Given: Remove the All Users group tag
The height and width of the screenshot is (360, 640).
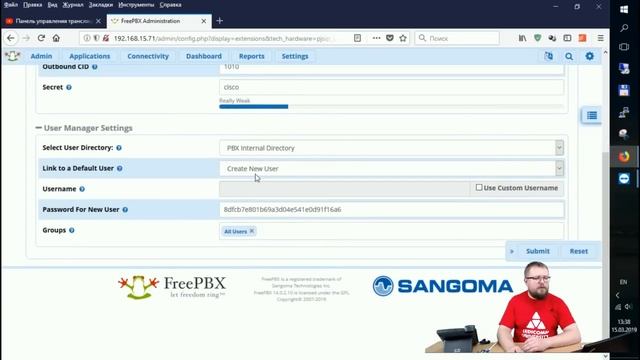Looking at the screenshot, I should point(252,231).
